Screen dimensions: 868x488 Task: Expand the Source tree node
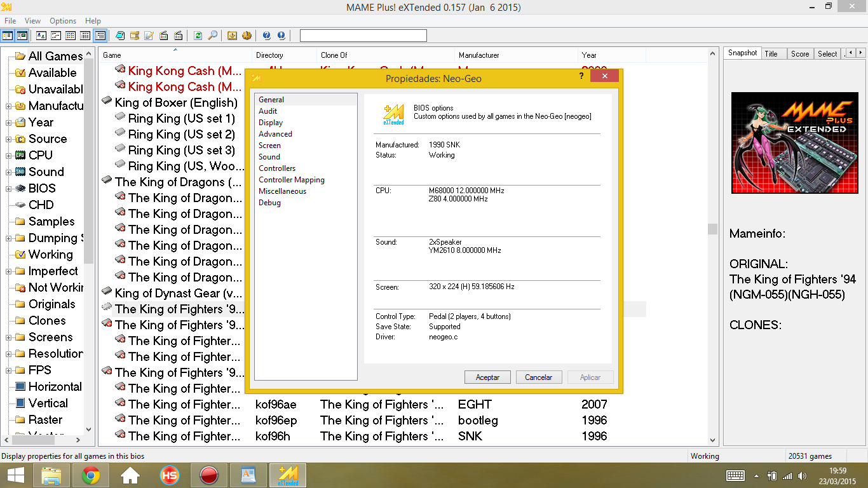click(x=9, y=139)
